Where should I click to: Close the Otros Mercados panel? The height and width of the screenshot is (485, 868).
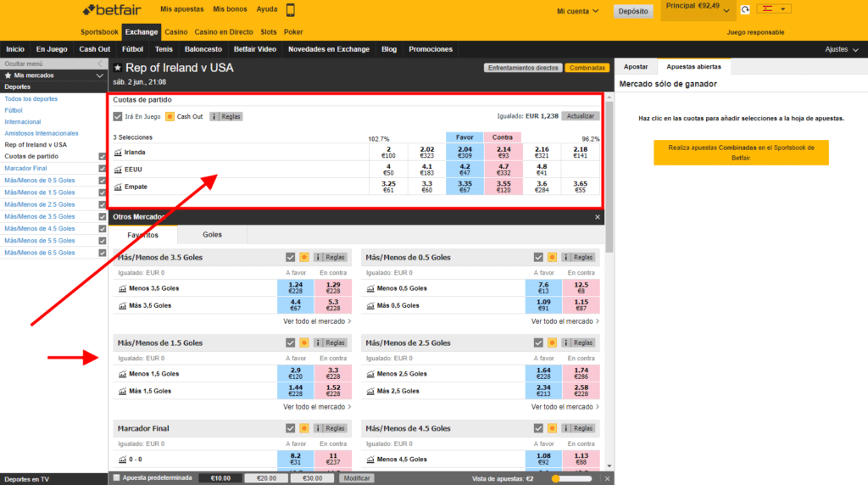pos(598,217)
